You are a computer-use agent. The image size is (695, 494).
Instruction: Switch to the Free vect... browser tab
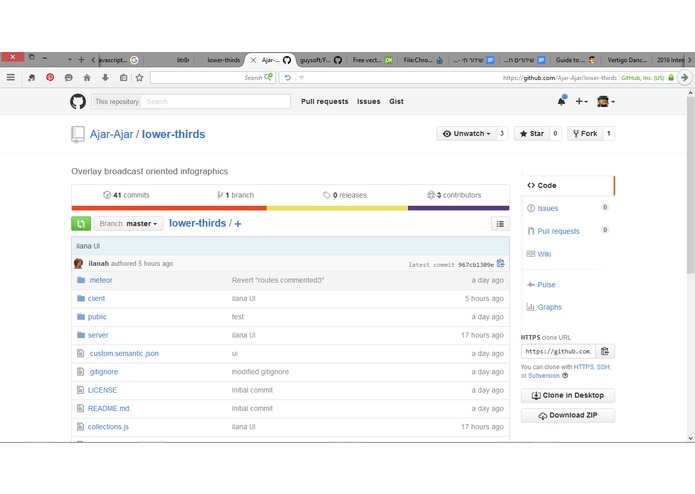pos(372,60)
